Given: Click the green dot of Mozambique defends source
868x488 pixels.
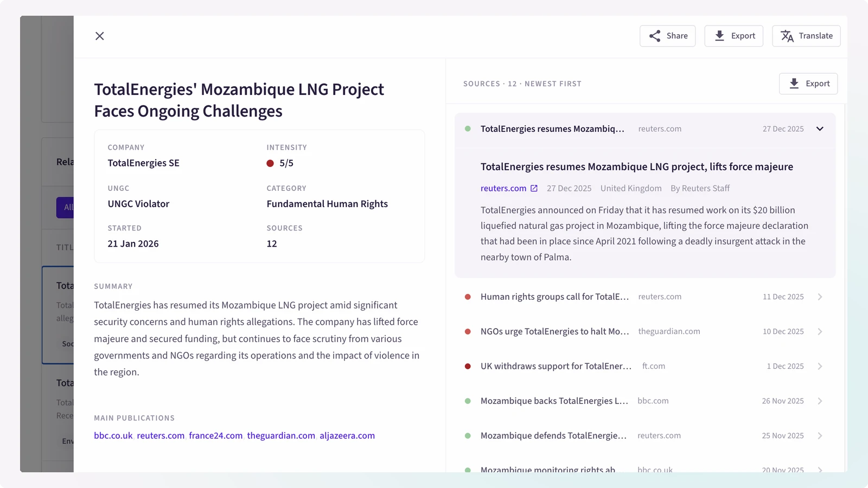Looking at the screenshot, I should 468,436.
